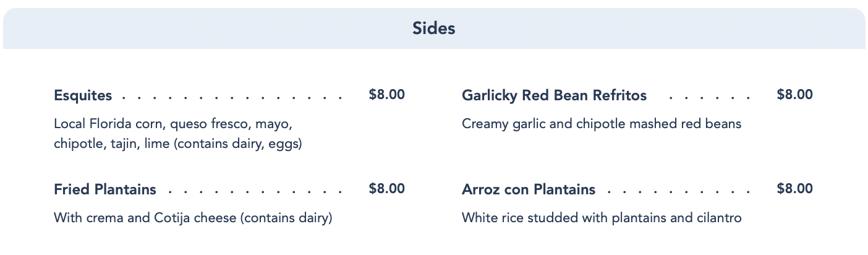Click the dotted leader after Fried Plantains
Screen dimensions: 868x255
(x=253, y=191)
